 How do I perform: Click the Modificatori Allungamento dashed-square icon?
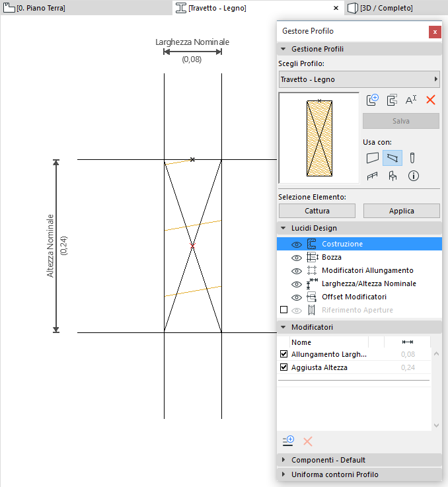pos(312,270)
